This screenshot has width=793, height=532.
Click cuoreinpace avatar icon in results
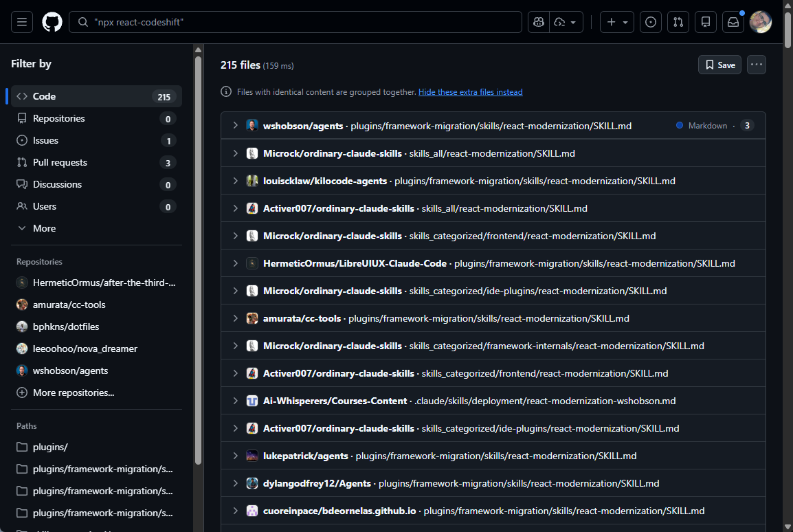coord(252,511)
